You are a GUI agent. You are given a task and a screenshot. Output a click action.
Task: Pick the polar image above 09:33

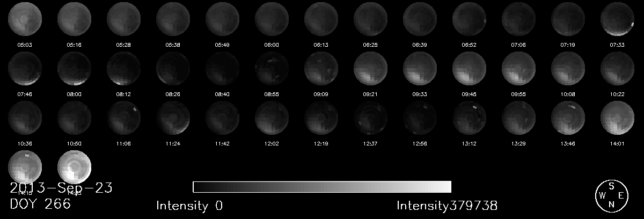(x=420, y=69)
